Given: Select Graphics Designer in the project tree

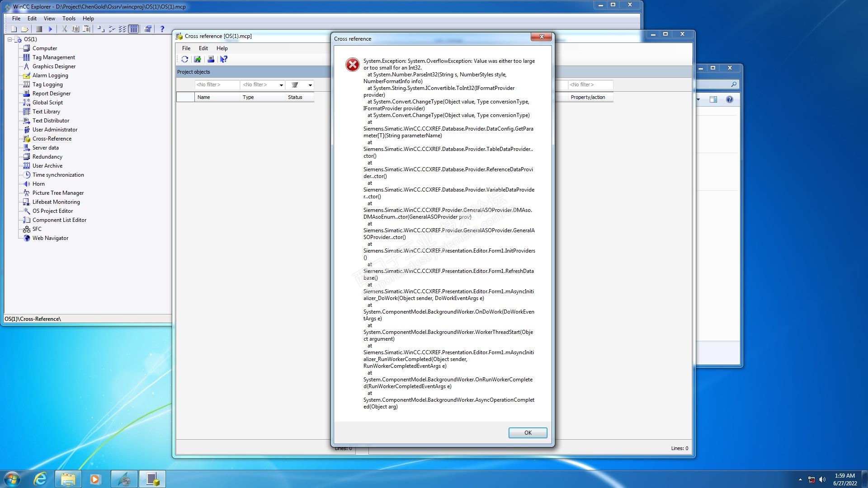Looking at the screenshot, I should point(54,66).
